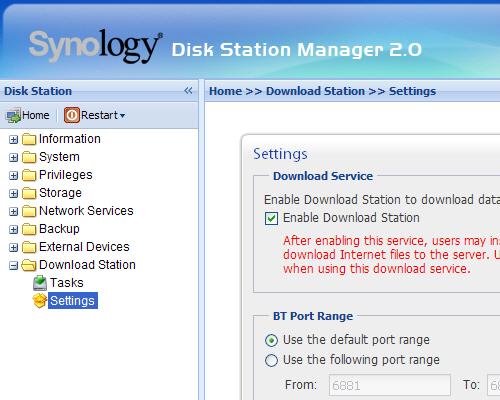Click the Network Services folder icon
Image resolution: width=500 pixels, height=400 pixels.
tap(29, 211)
